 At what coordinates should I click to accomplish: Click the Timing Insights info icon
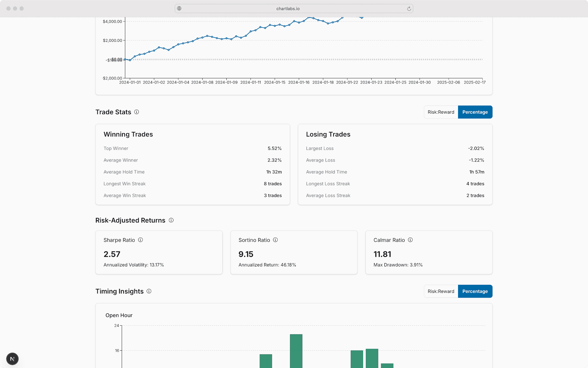pyautogui.click(x=149, y=291)
